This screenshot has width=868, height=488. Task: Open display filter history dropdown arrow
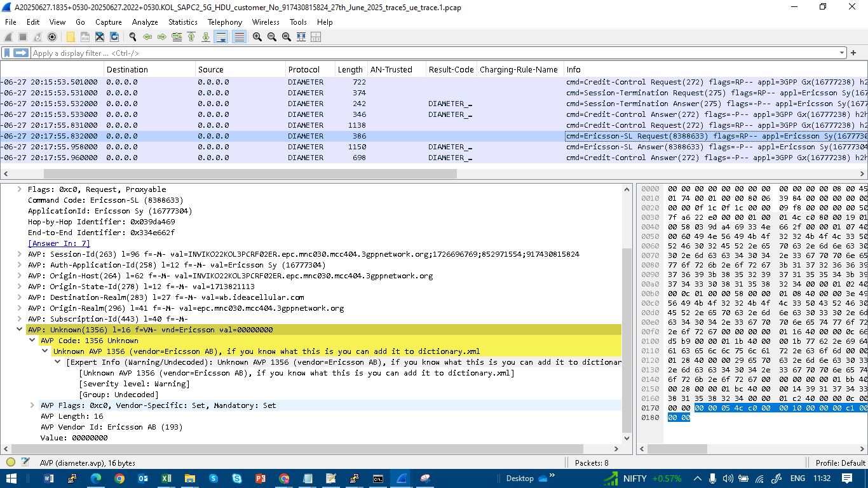coord(843,53)
